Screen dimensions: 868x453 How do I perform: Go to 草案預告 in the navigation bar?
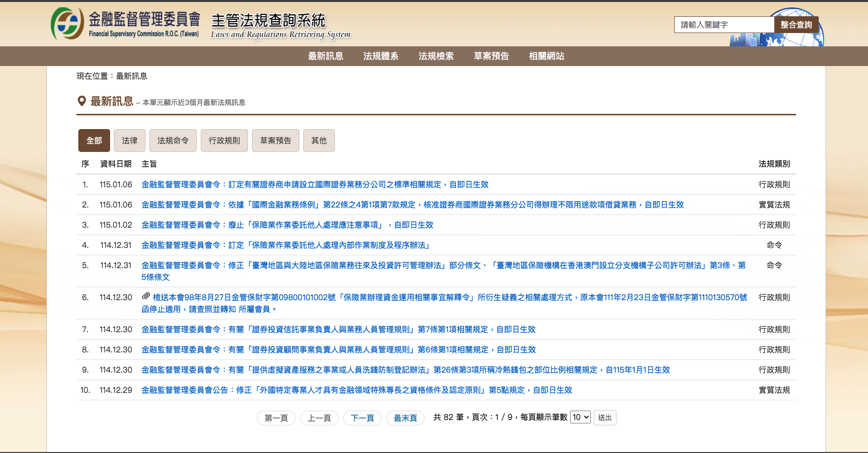click(491, 56)
